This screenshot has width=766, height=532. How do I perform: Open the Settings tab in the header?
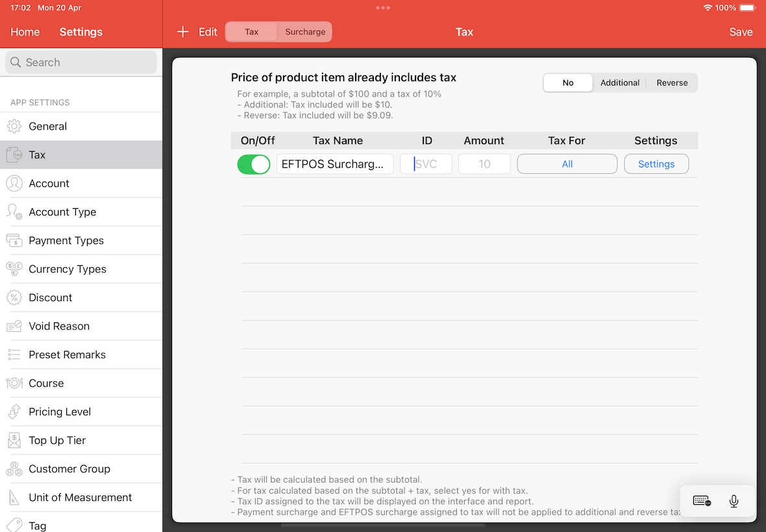point(81,32)
